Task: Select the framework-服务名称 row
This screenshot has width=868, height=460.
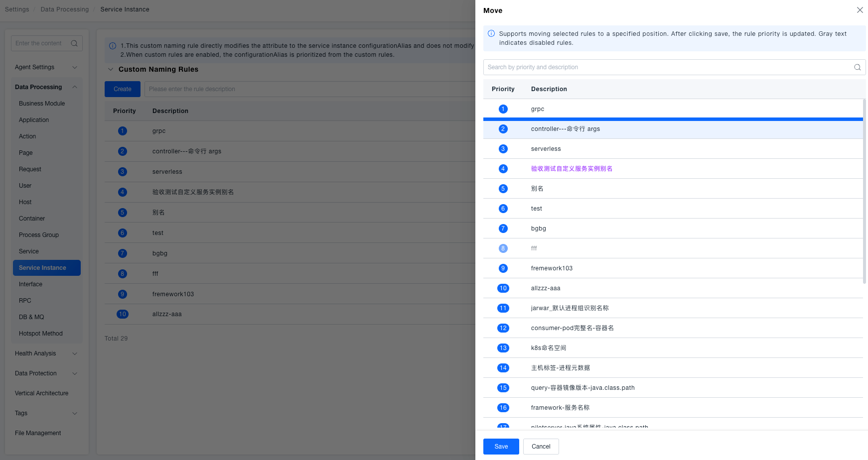Action: tap(673, 408)
